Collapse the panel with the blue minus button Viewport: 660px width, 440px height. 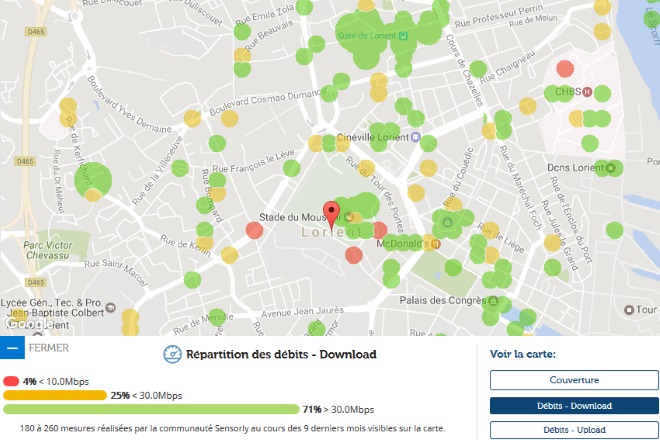point(12,348)
